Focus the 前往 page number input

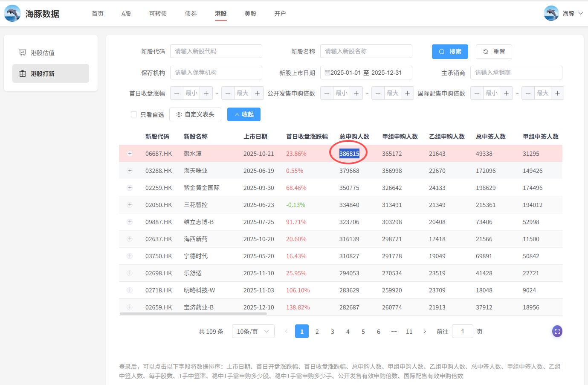(x=463, y=332)
